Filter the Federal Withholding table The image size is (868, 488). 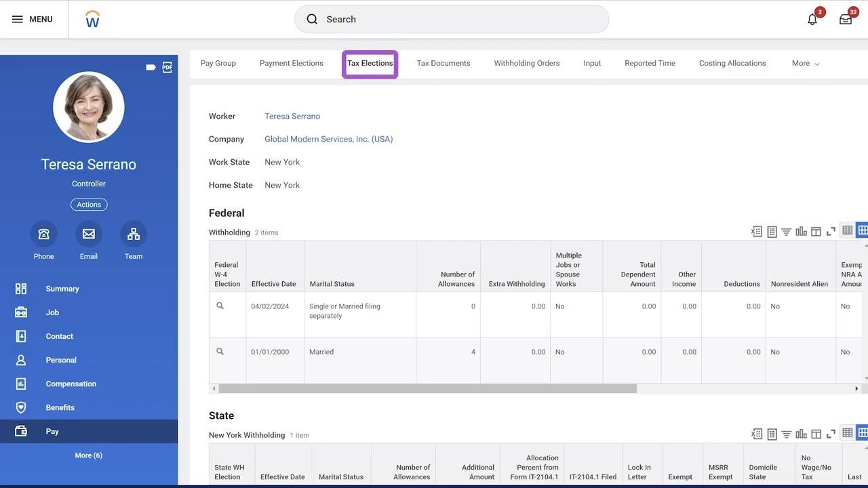click(787, 231)
